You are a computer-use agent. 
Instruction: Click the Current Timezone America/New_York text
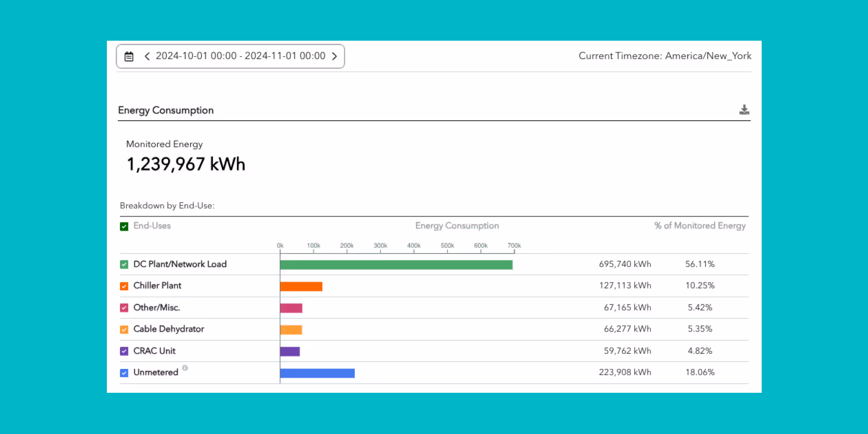665,56
